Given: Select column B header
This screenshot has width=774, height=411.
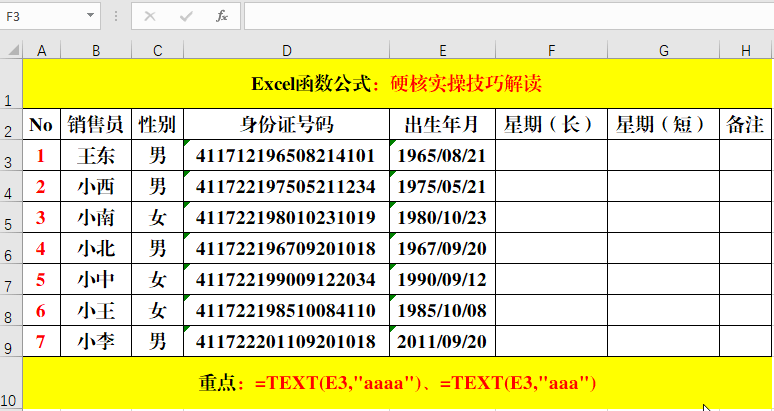Looking at the screenshot, I should click(x=96, y=50).
